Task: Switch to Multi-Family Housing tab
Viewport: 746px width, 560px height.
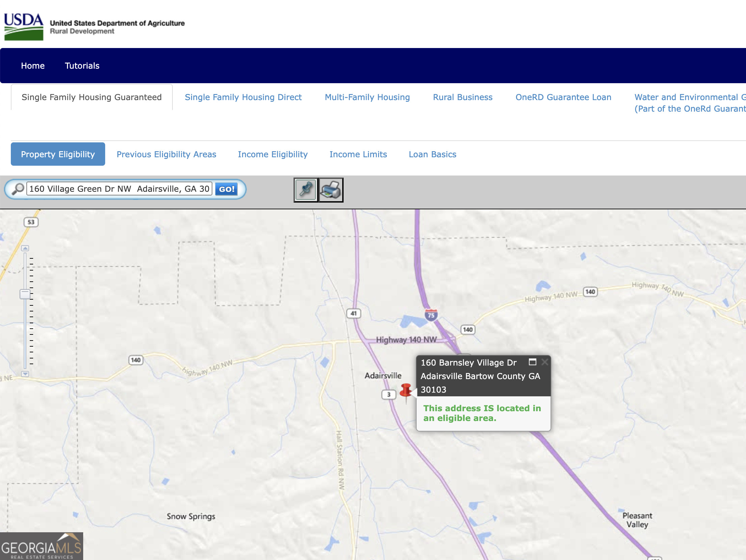Action: click(367, 97)
